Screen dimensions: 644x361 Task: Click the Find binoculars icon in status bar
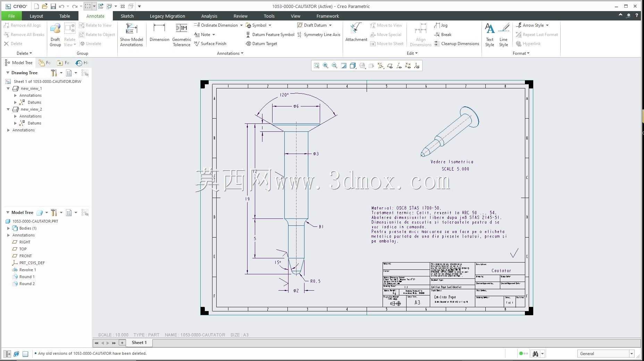pos(535,354)
